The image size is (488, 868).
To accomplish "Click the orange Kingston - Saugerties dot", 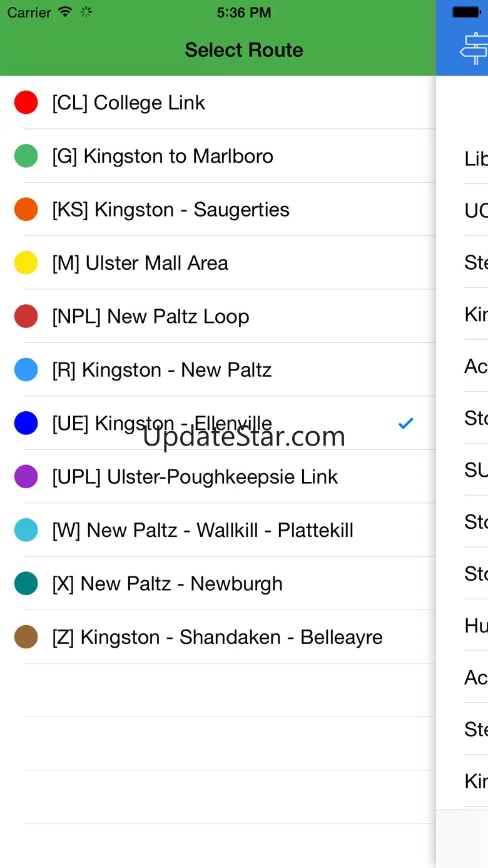I will [x=26, y=210].
